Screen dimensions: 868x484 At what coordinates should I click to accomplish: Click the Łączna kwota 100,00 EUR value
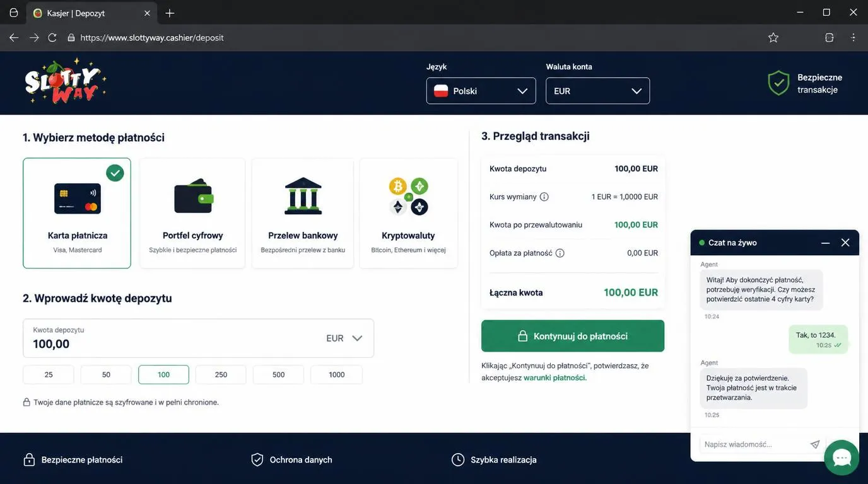631,292
